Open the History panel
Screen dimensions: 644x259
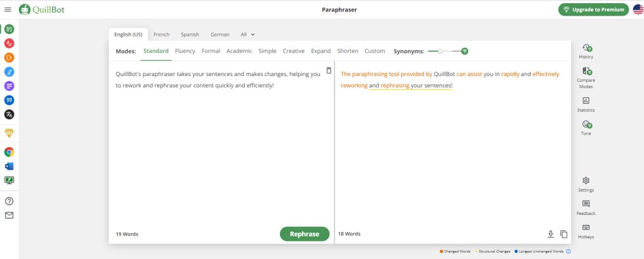point(586,52)
